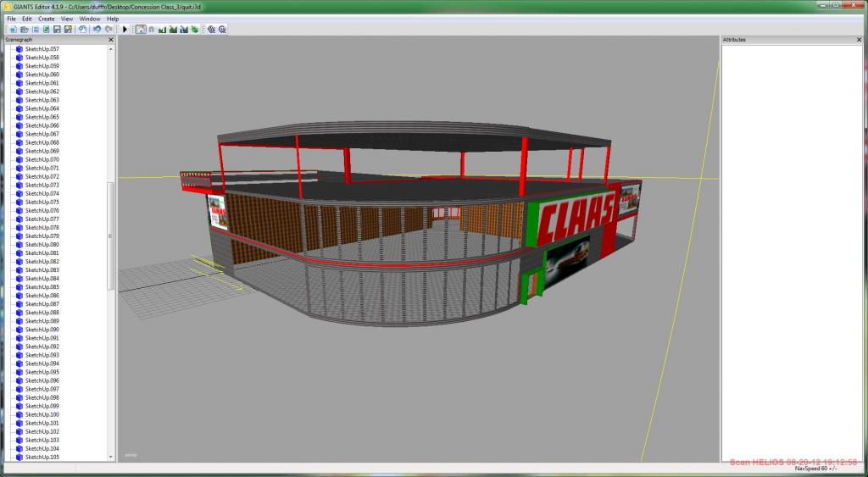Image resolution: width=868 pixels, height=477 pixels.
Task: Open the File menu
Action: click(11, 19)
